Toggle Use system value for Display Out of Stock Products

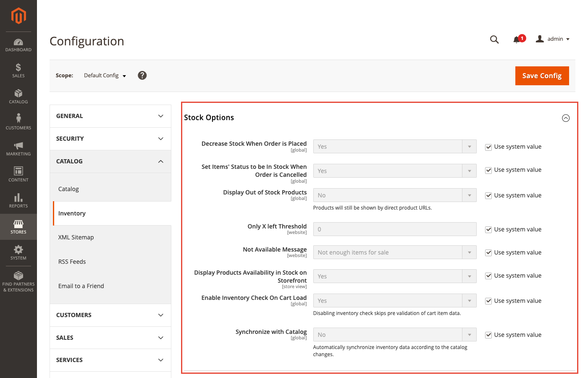(x=488, y=195)
